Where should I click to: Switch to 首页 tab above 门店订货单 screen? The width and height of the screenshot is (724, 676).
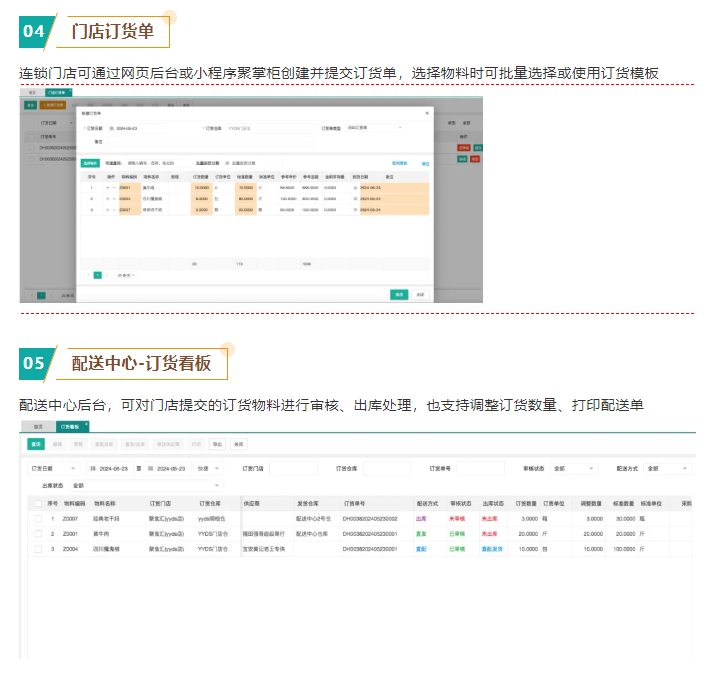click(x=32, y=93)
